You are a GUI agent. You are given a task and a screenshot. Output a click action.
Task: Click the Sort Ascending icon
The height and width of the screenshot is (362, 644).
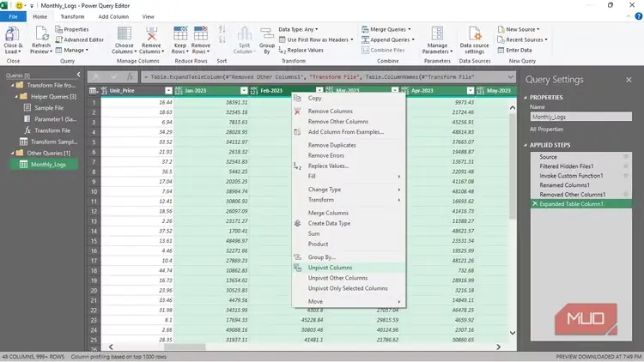tap(222, 29)
